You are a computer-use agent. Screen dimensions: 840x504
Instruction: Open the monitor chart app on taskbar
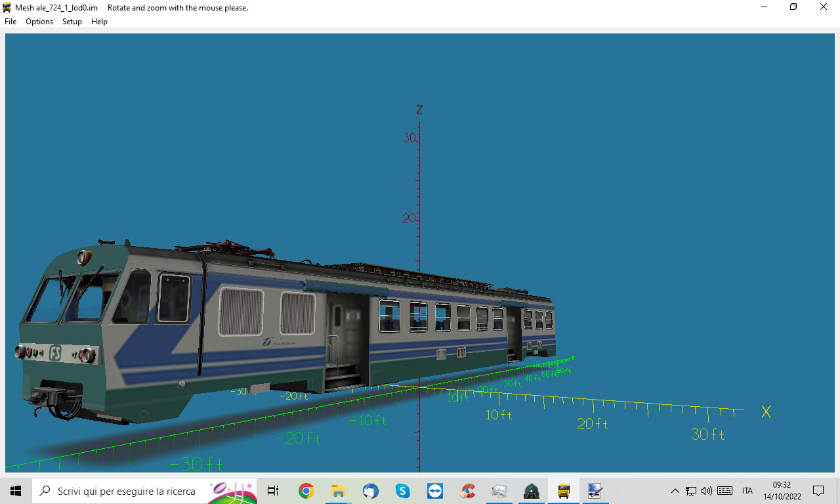(x=499, y=491)
